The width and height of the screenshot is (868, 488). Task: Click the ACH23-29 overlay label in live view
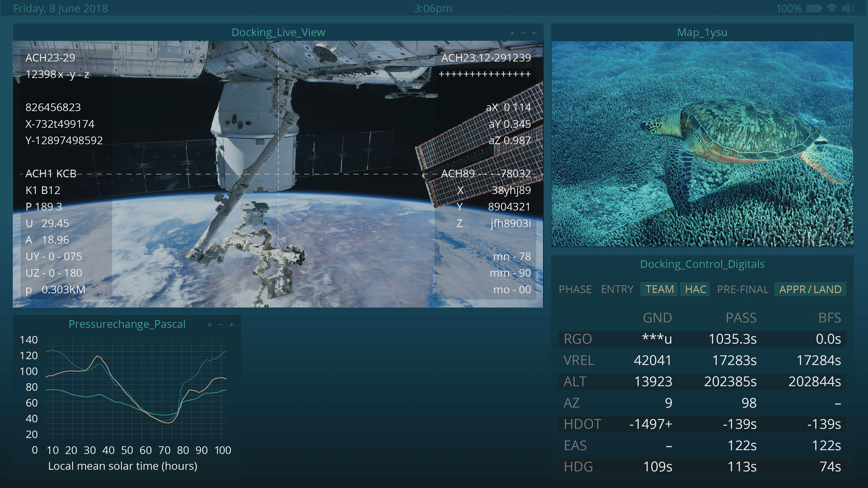(x=51, y=58)
